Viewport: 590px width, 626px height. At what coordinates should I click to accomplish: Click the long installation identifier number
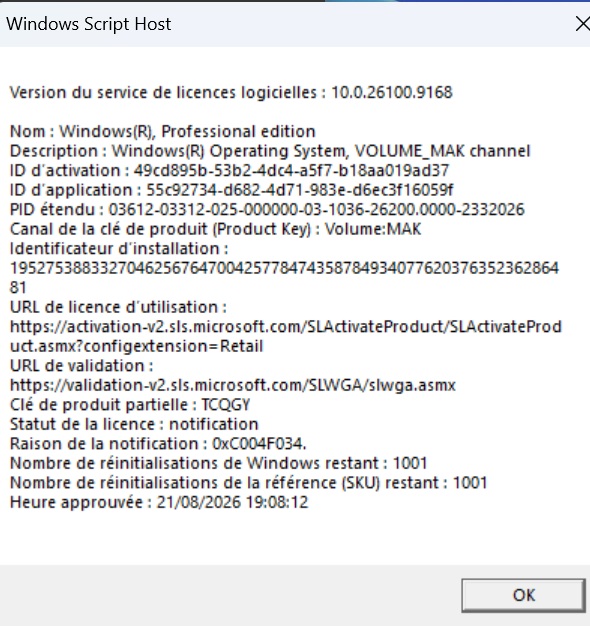pyautogui.click(x=284, y=278)
